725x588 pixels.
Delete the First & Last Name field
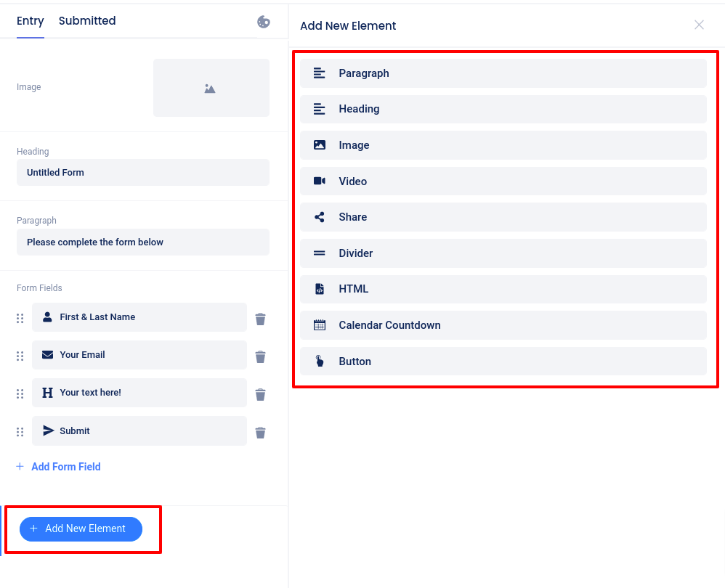(x=260, y=319)
